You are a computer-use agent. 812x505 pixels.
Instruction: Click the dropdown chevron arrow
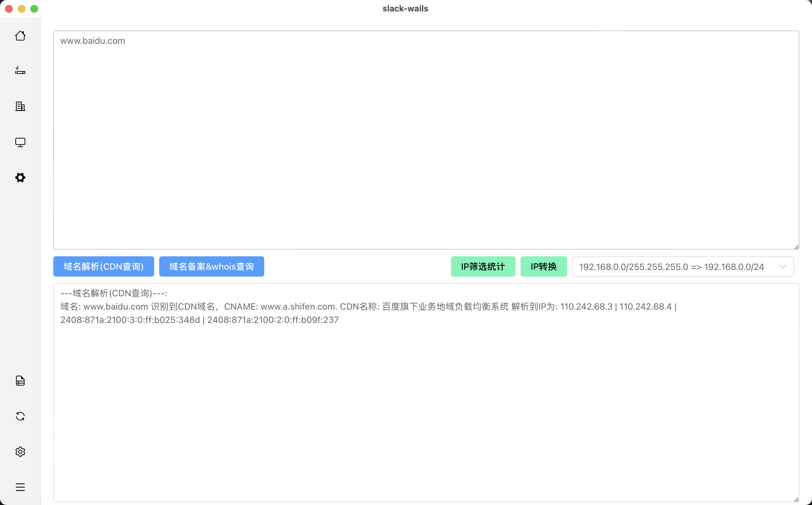[x=783, y=266]
